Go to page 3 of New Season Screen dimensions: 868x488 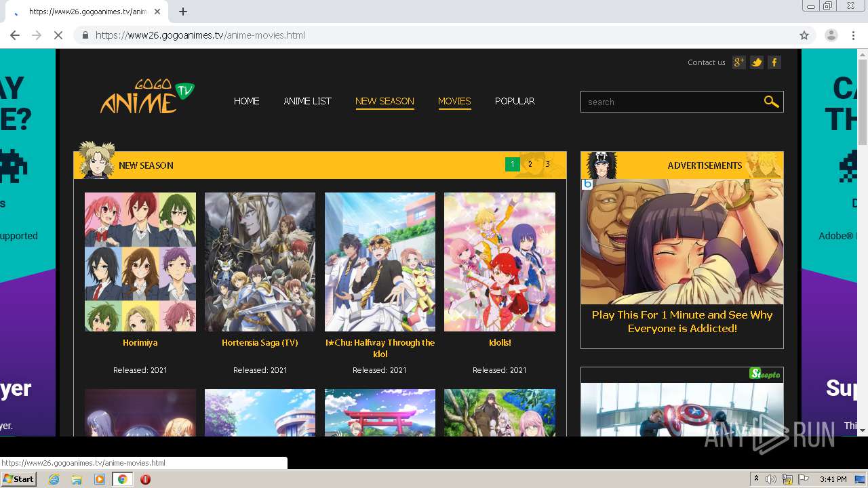(548, 164)
